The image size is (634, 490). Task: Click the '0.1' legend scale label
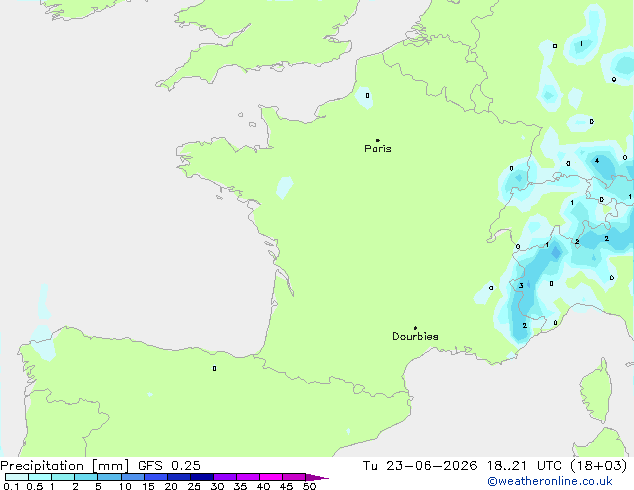click(11, 486)
